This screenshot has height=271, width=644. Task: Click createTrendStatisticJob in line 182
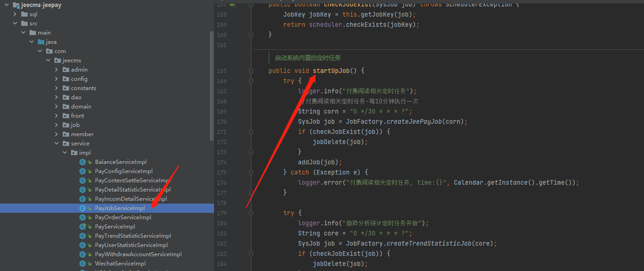[429, 243]
